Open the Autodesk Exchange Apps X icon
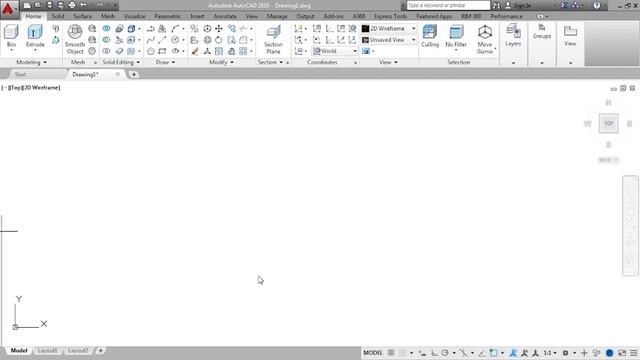Viewport: 640px width, 360px height. pos(564,5)
